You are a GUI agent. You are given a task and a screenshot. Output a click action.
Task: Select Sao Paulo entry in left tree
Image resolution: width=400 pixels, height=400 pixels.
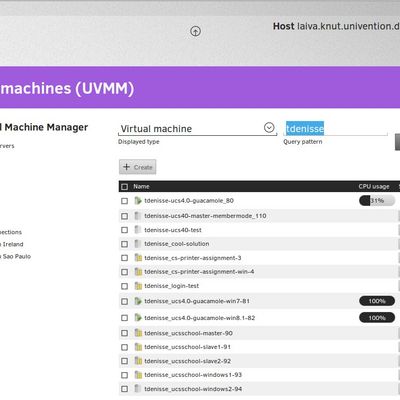(16, 256)
